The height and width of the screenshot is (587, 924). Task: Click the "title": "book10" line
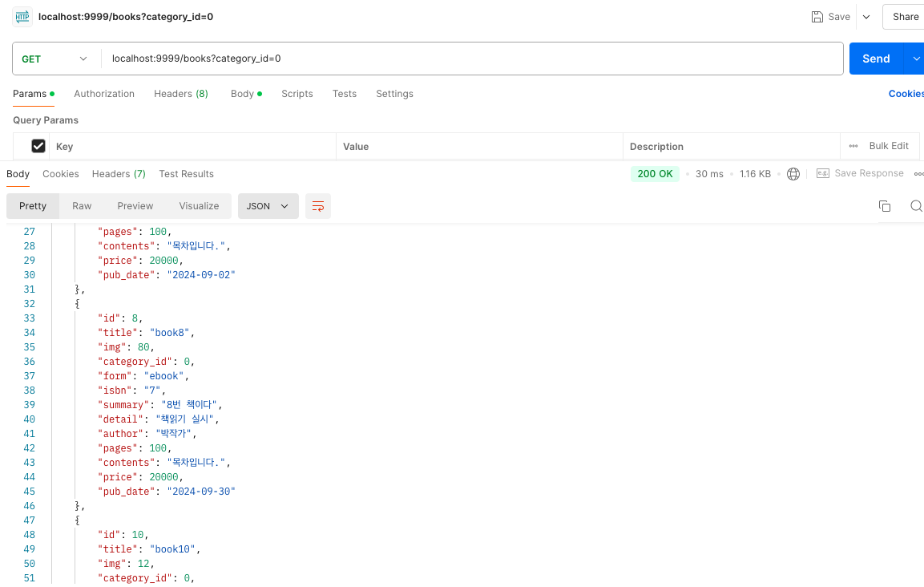tap(149, 549)
